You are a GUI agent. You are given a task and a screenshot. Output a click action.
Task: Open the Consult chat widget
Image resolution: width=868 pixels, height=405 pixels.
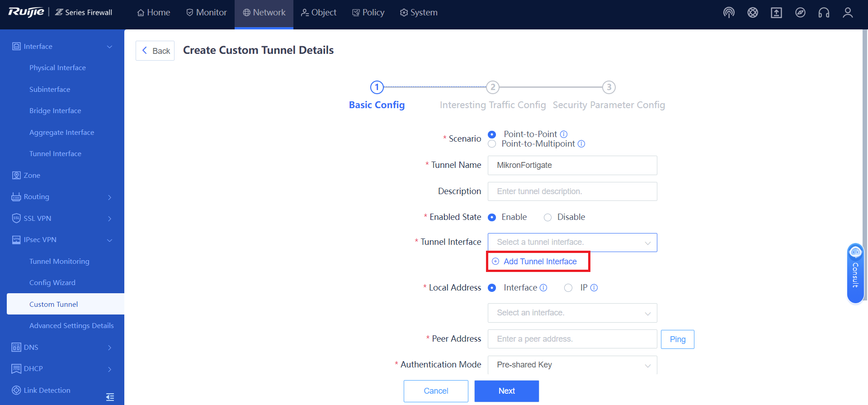click(855, 273)
